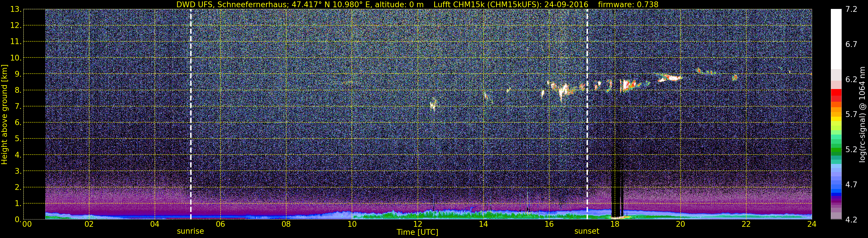Click the colorbar value '7.2'
This screenshot has width=868, height=238.
click(x=851, y=10)
